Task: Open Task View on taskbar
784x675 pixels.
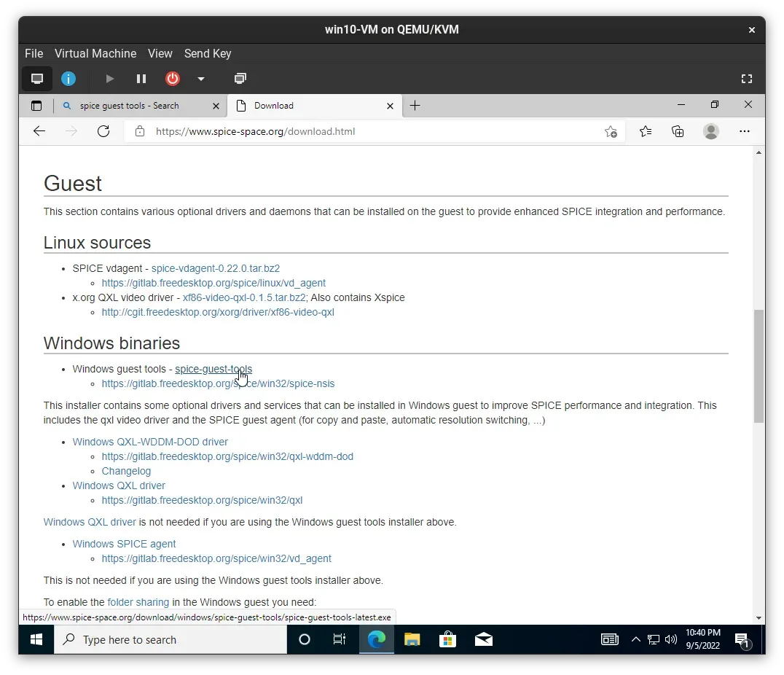Action: [340, 640]
